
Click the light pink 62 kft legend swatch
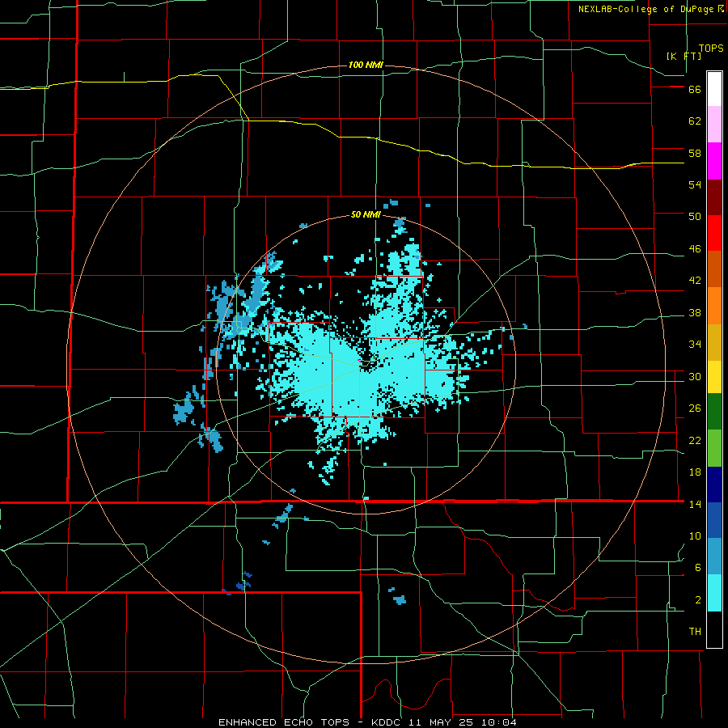click(714, 124)
